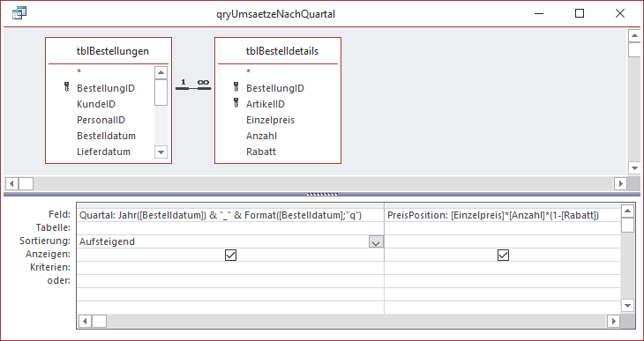Select BestellungID field in tblBestellungen

(106, 88)
